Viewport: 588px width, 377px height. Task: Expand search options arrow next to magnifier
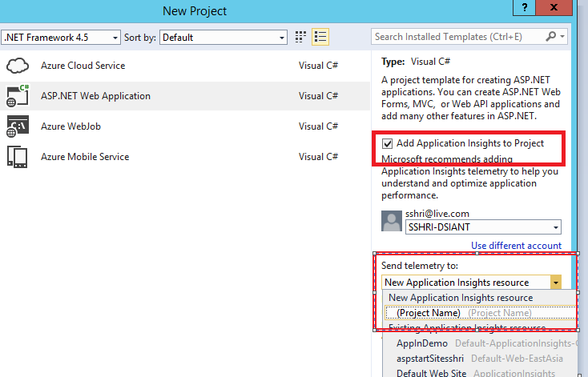pos(562,36)
